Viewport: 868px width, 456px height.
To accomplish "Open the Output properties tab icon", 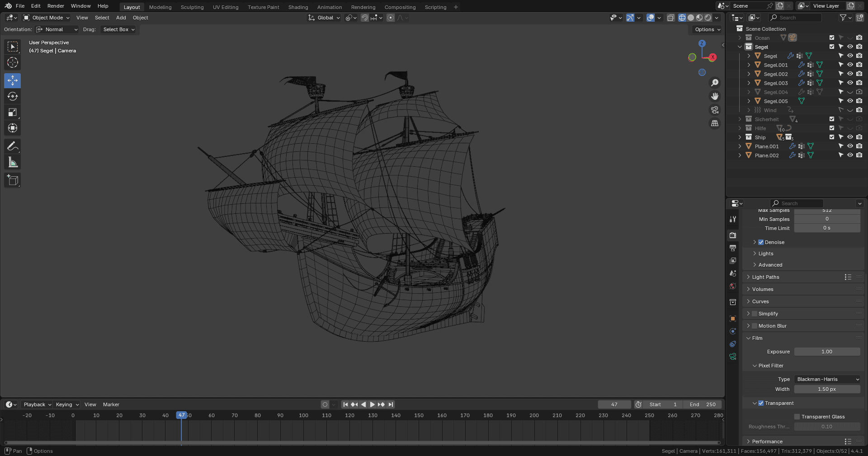I will click(733, 248).
